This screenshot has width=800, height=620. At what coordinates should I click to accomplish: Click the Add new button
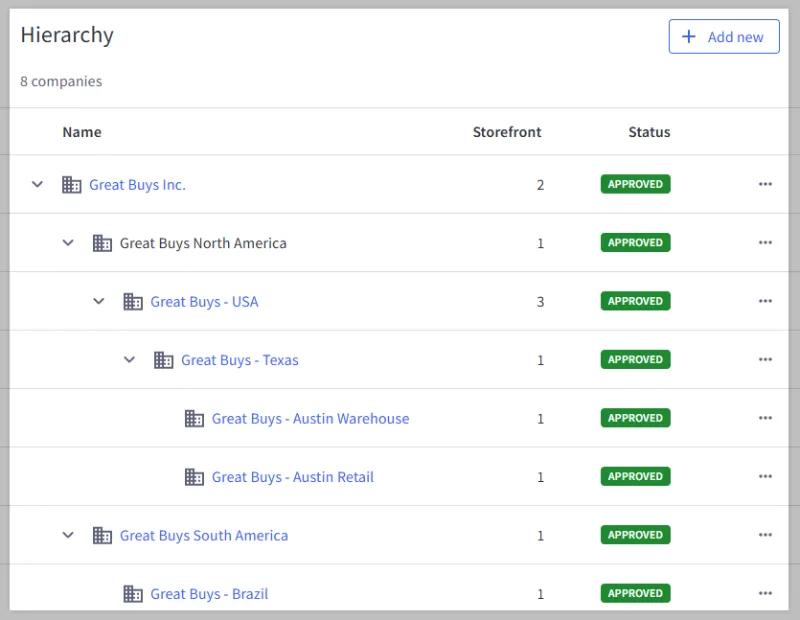[724, 37]
